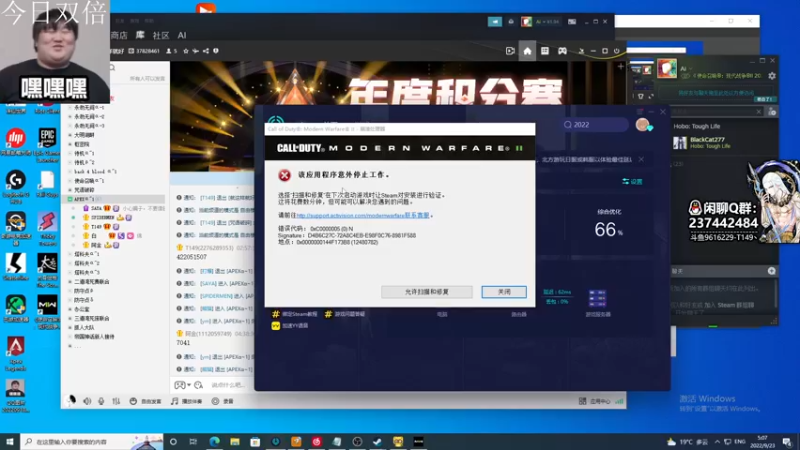
Task: Click the search magnifier in the YY channel list
Action: [x=112, y=67]
